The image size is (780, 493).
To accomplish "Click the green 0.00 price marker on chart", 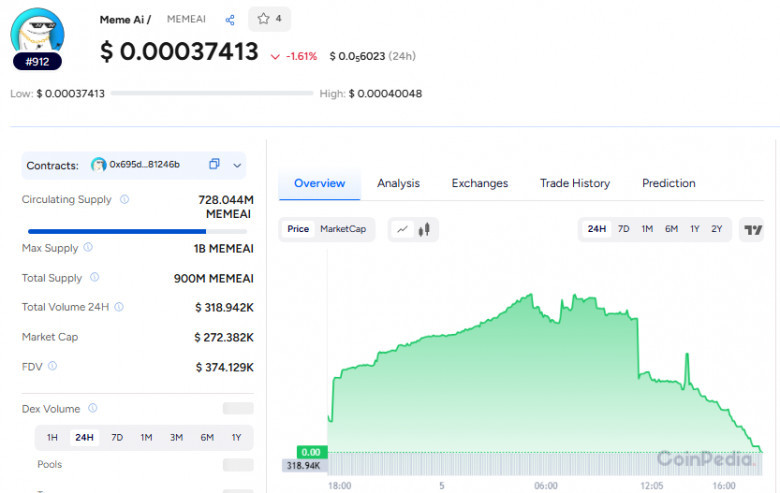I will click(x=311, y=452).
